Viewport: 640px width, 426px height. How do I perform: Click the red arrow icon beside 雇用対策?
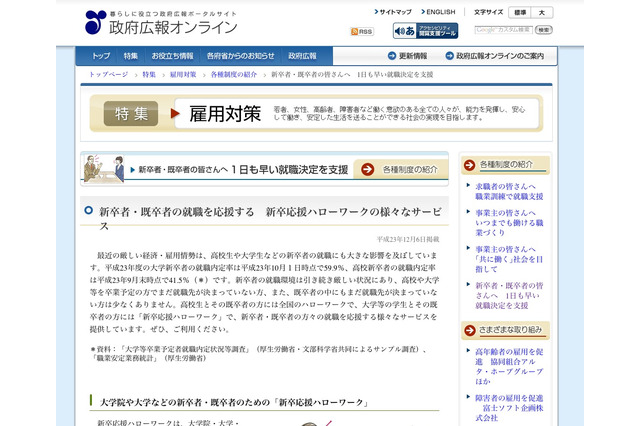pyautogui.click(x=175, y=113)
